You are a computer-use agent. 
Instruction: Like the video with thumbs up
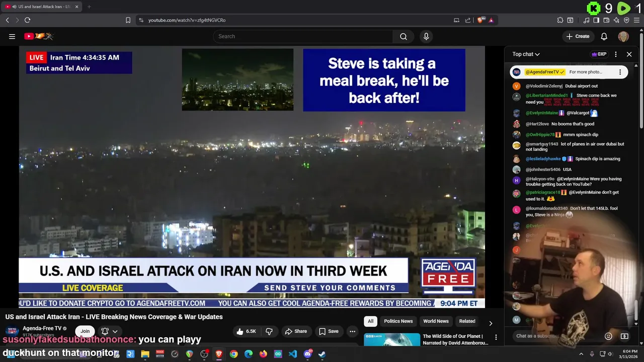pos(246,331)
